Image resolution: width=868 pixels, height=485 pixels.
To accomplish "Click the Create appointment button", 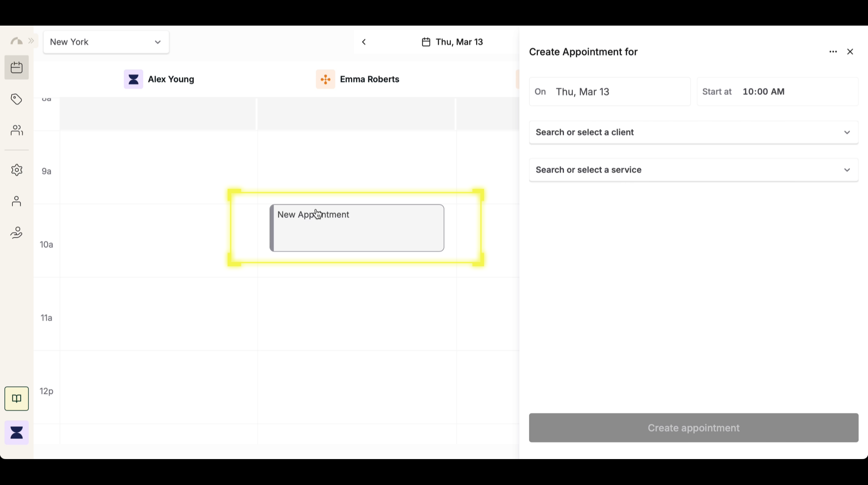I will point(693,428).
